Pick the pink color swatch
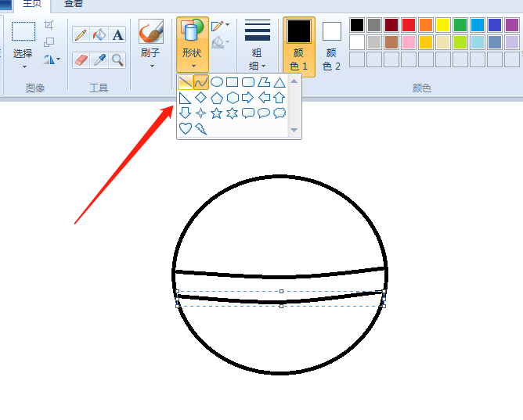The width and height of the screenshot is (523, 420). point(409,42)
